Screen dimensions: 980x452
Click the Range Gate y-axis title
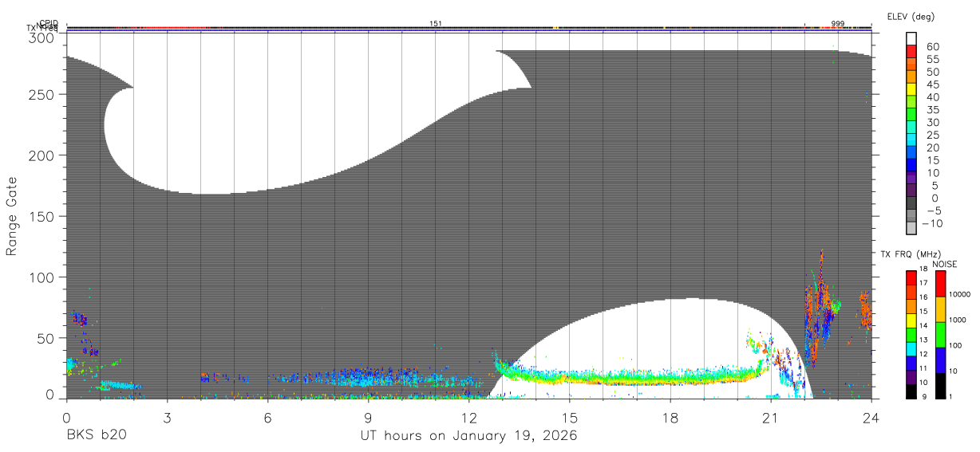12,216
